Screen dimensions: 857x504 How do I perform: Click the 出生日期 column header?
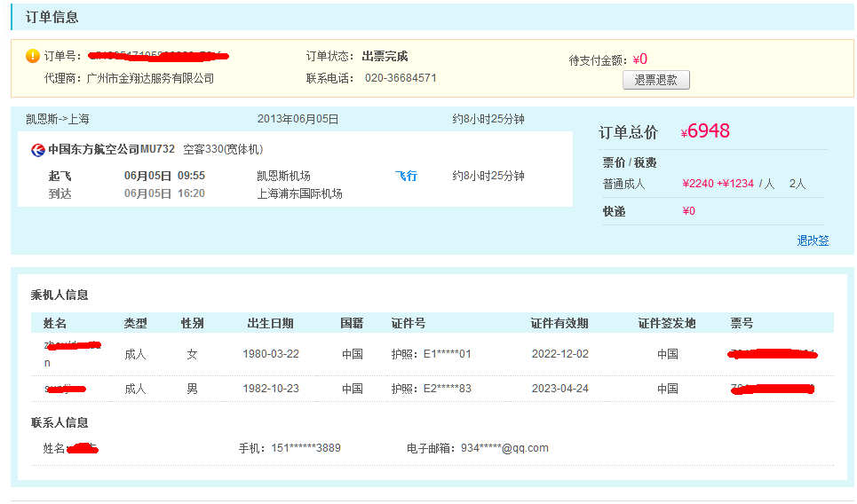[270, 323]
